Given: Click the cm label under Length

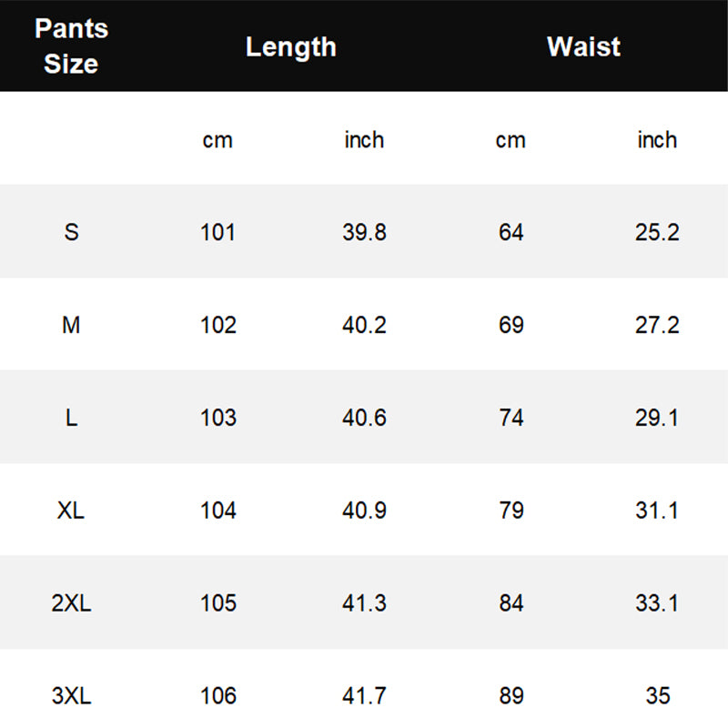Looking at the screenshot, I should [217, 140].
